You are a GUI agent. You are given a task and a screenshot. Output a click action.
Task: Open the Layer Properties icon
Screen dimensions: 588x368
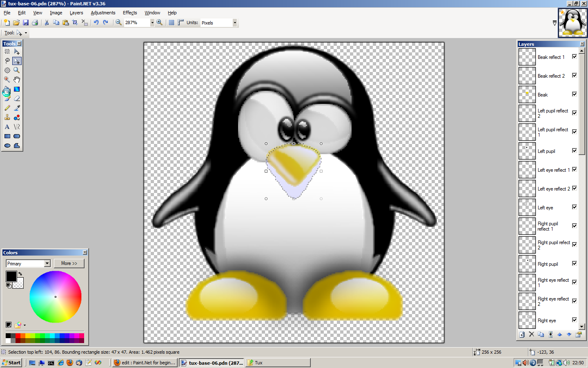tap(578, 334)
